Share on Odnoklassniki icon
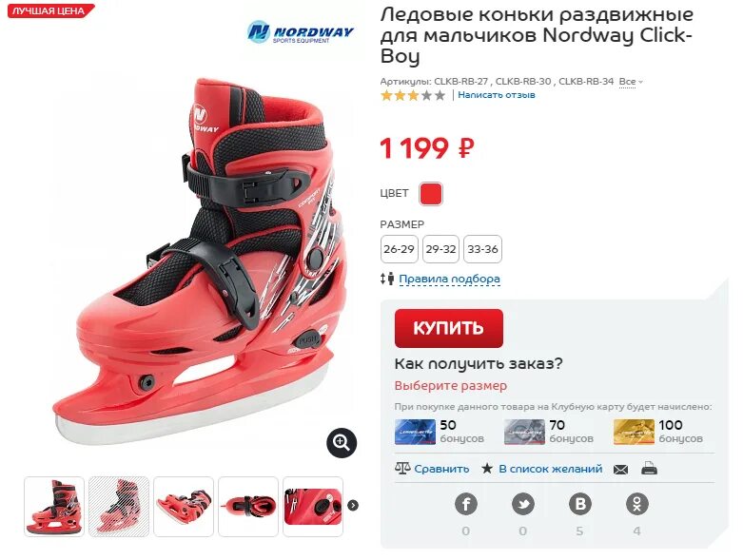This screenshot has height=560, width=743. pos(636,504)
